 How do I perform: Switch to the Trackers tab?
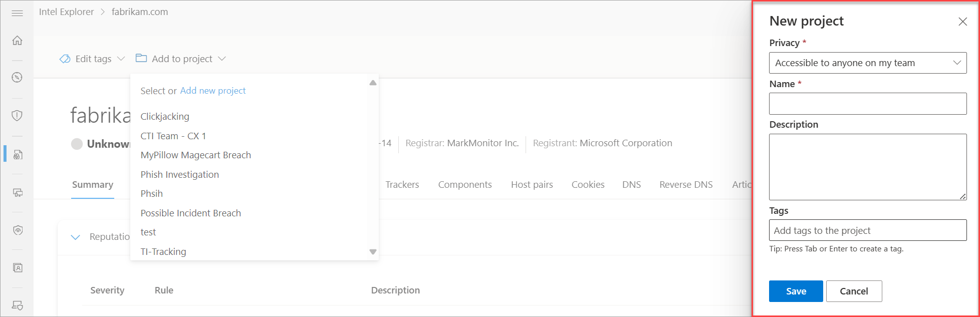click(x=402, y=184)
